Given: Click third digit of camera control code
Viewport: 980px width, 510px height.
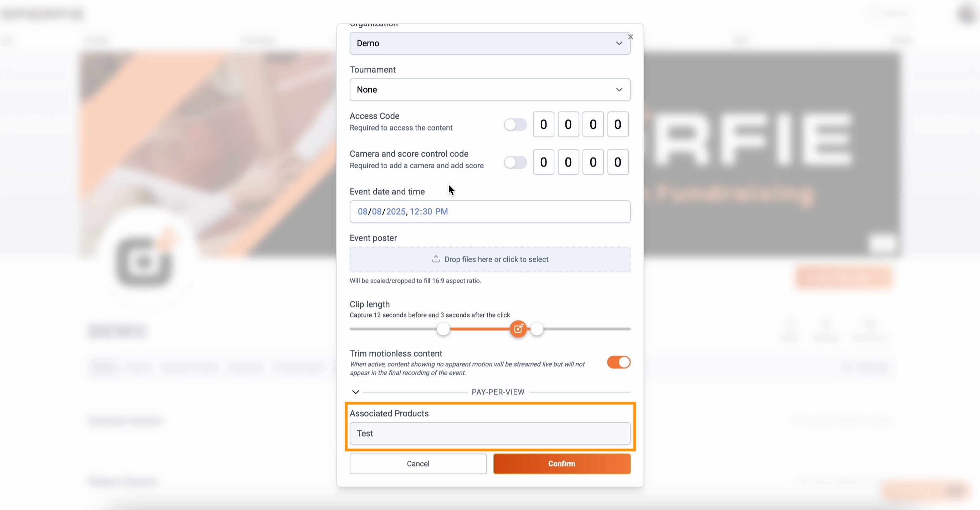Looking at the screenshot, I should 593,163.
